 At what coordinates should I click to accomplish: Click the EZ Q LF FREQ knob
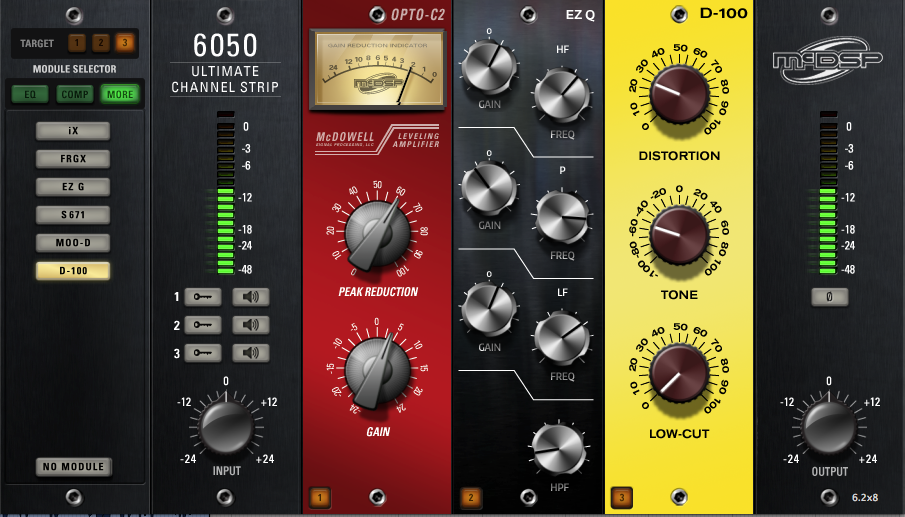pos(562,338)
